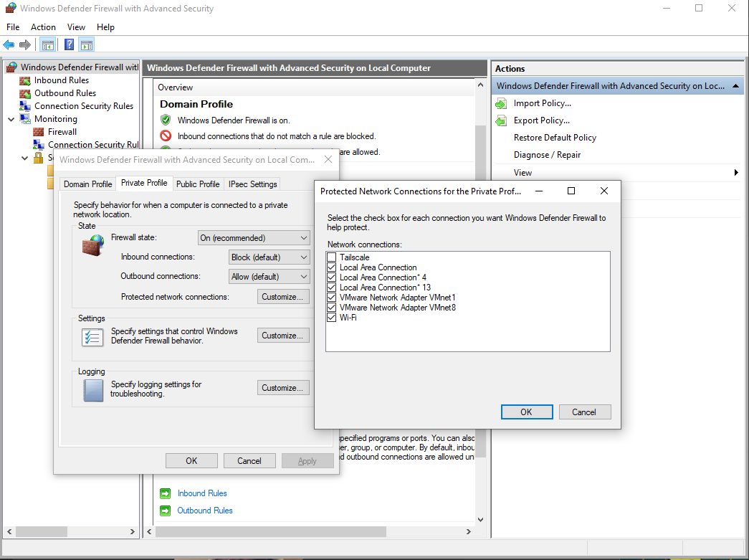The width and height of the screenshot is (749, 560).
Task: Click the center pane horizontal scrollbar thumb
Action: pos(271,531)
